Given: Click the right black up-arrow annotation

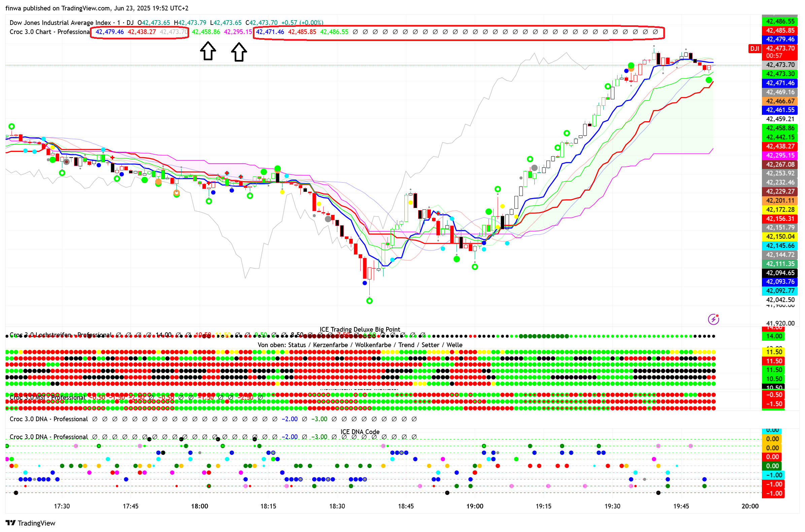Looking at the screenshot, I should click(x=239, y=52).
